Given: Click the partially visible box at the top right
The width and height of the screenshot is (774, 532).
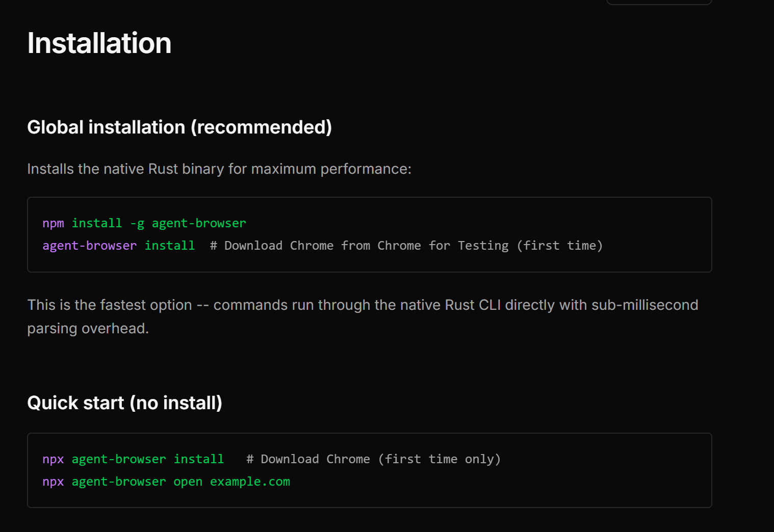Looking at the screenshot, I should [x=659, y=2].
